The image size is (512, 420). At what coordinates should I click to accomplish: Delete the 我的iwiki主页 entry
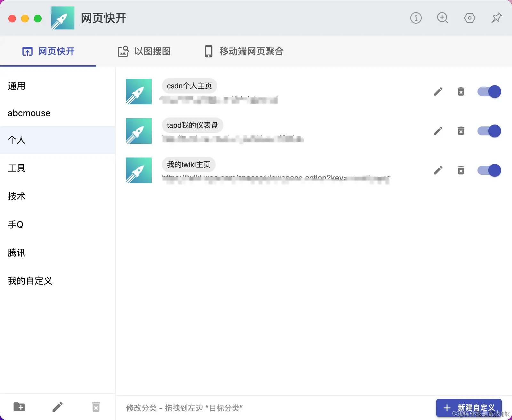tap(461, 170)
